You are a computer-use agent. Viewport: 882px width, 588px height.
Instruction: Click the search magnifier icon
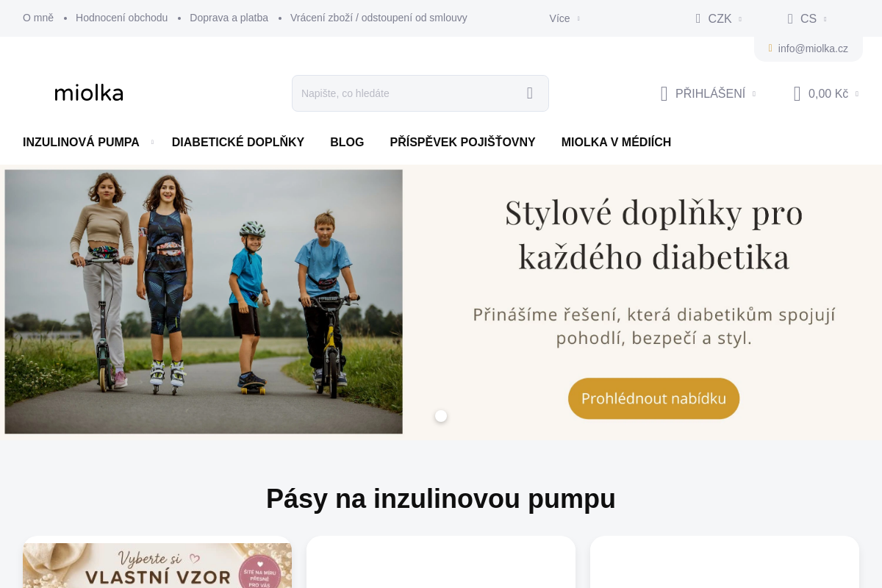(529, 93)
